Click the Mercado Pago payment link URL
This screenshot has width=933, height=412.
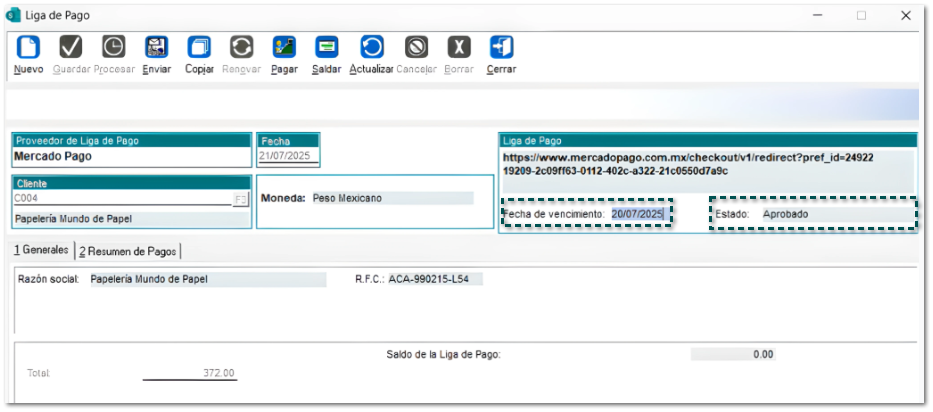coord(688,165)
